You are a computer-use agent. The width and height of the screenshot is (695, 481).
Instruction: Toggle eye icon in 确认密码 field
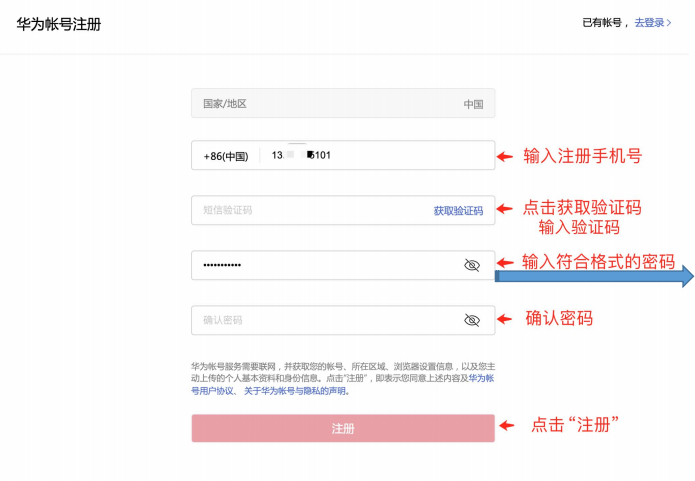click(x=472, y=320)
